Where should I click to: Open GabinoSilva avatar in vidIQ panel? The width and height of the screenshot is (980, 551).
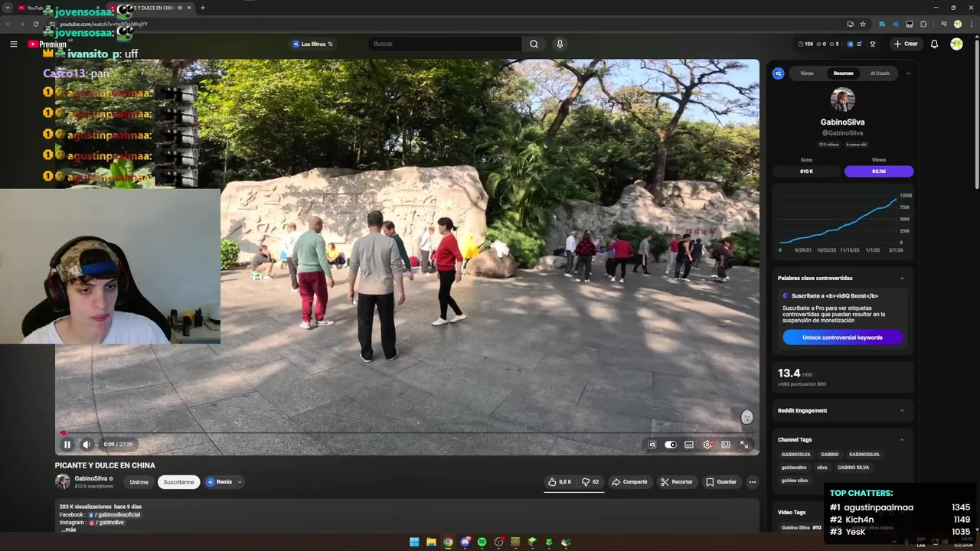tap(842, 99)
